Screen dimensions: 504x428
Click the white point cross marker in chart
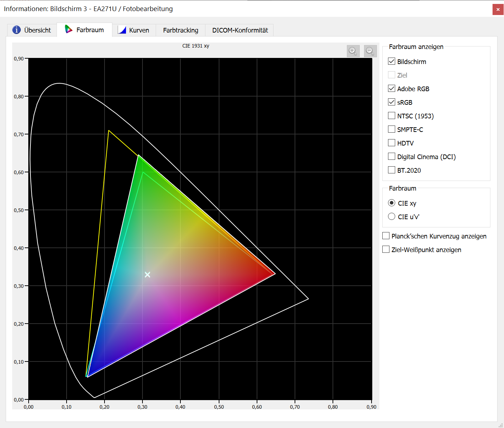(147, 275)
